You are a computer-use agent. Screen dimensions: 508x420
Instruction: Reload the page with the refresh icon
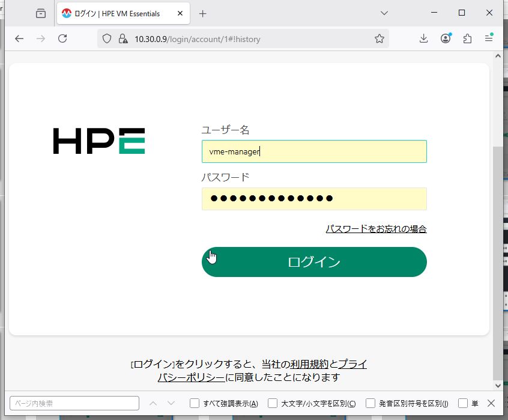point(62,38)
